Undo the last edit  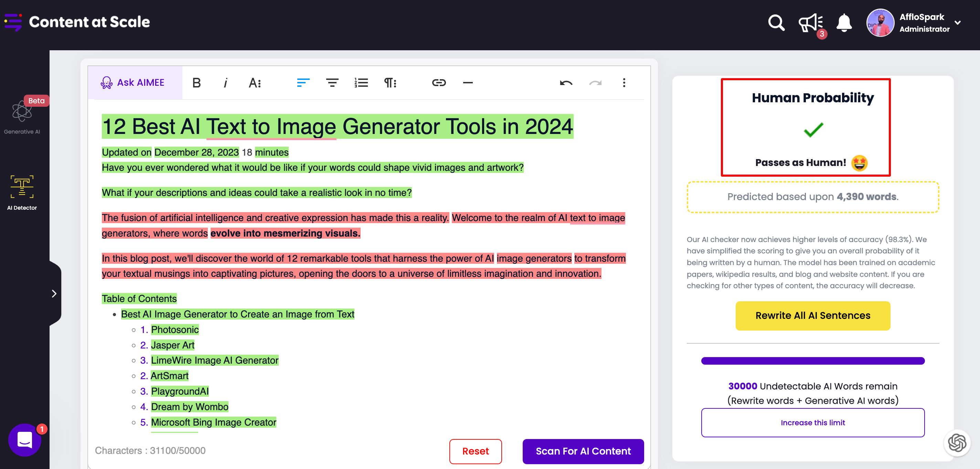[x=566, y=83]
